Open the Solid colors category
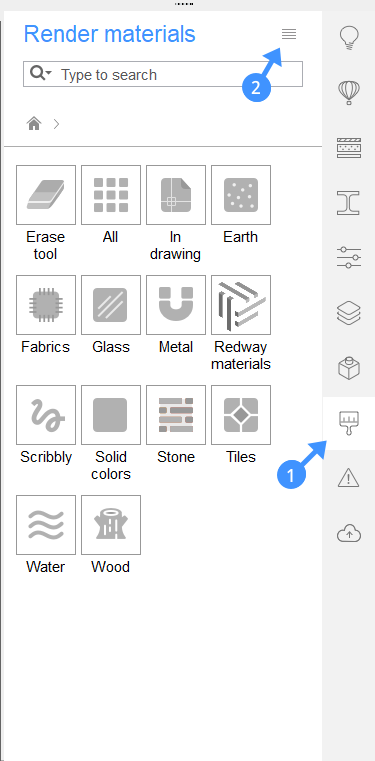 111,415
